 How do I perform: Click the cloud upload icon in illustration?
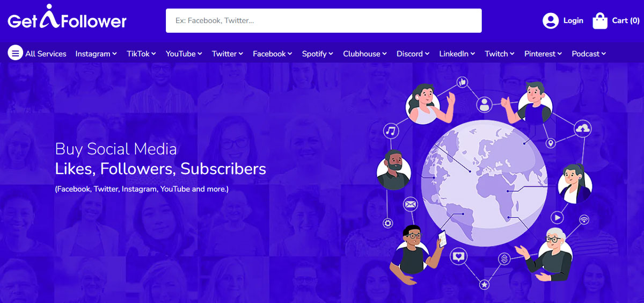pyautogui.click(x=582, y=128)
